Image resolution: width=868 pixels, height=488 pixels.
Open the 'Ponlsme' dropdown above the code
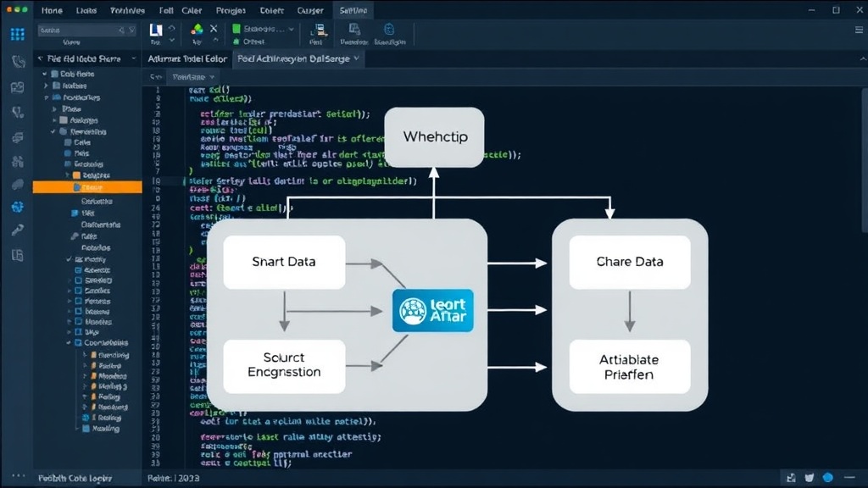[194, 77]
